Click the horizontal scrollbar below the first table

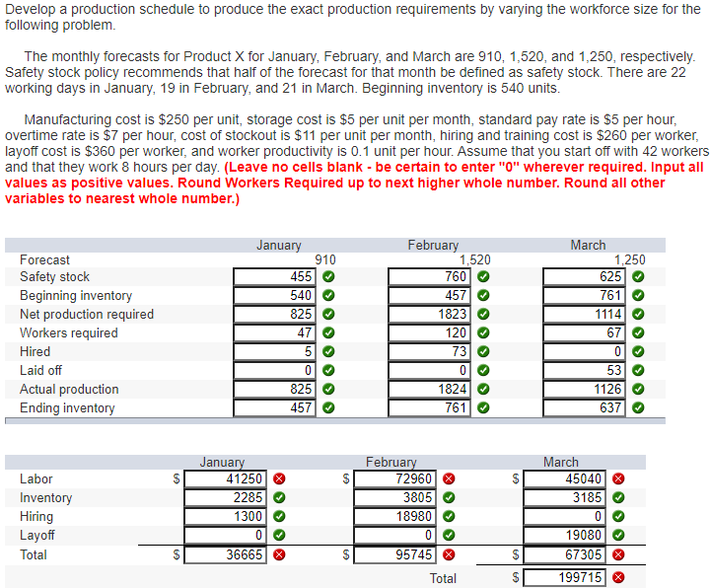[335, 421]
